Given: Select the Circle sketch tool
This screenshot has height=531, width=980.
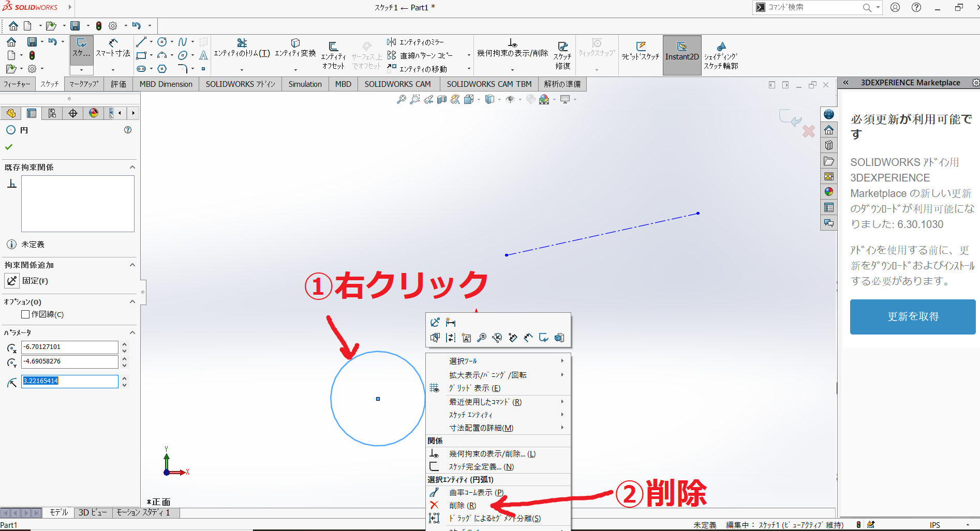Looking at the screenshot, I should click(x=162, y=42).
